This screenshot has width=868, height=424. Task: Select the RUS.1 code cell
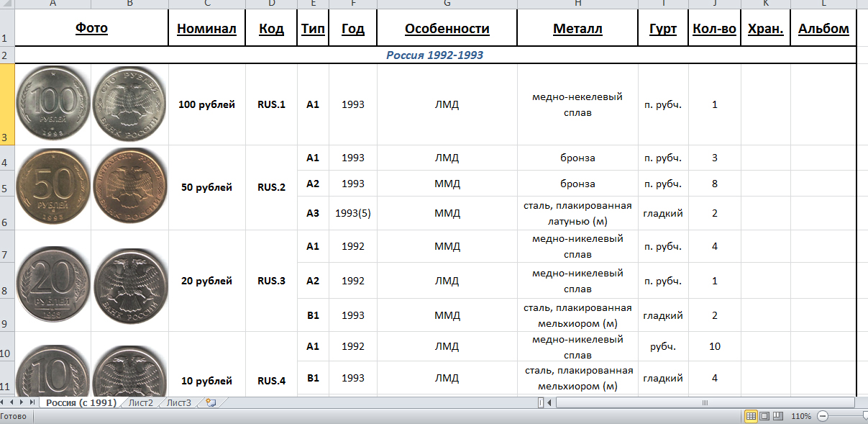tap(271, 104)
